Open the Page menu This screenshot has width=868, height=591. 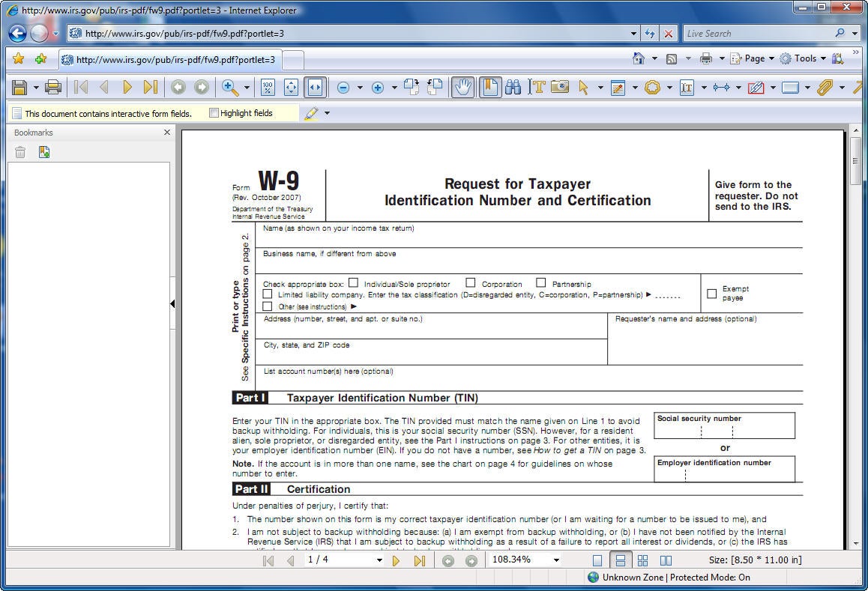[x=753, y=58]
